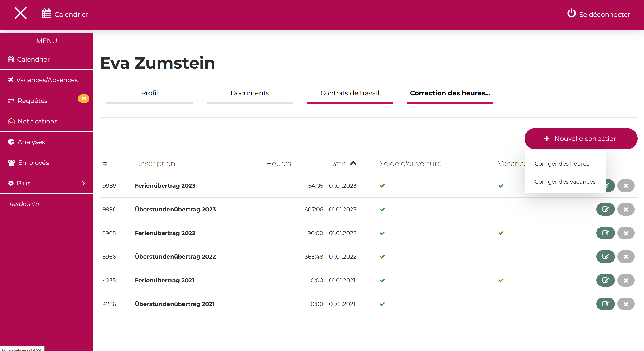The image size is (644, 351).
Task: Delete the Überstundenübertrag 2022 row
Action: coord(626,256)
